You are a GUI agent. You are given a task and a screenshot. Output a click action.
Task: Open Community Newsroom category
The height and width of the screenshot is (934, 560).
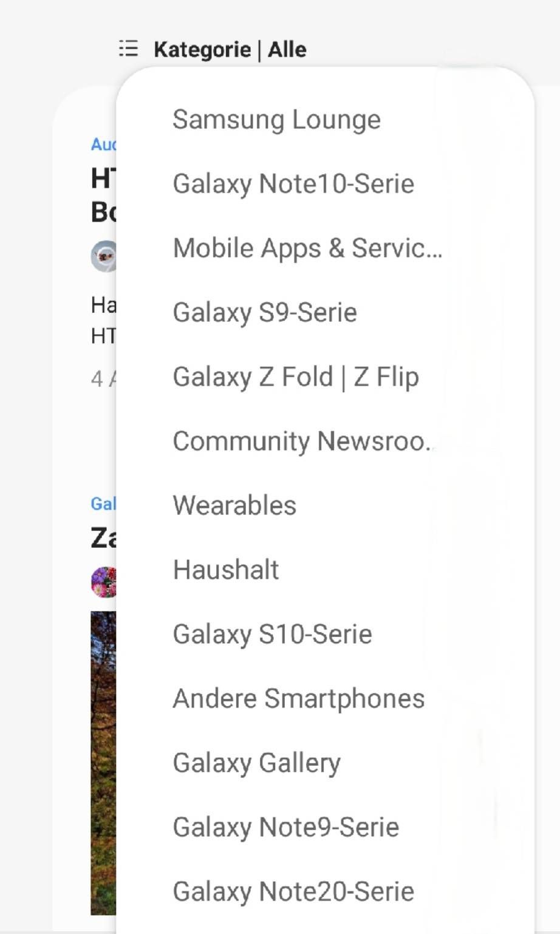click(x=302, y=441)
